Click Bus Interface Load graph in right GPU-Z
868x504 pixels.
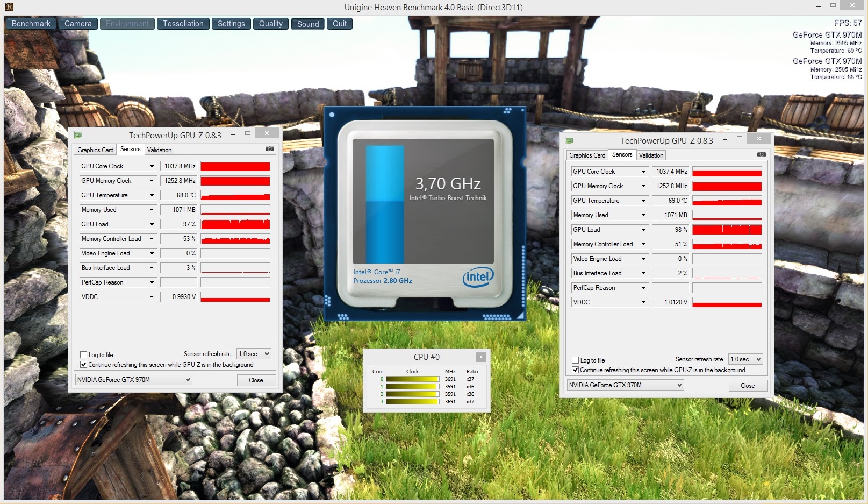(727, 273)
